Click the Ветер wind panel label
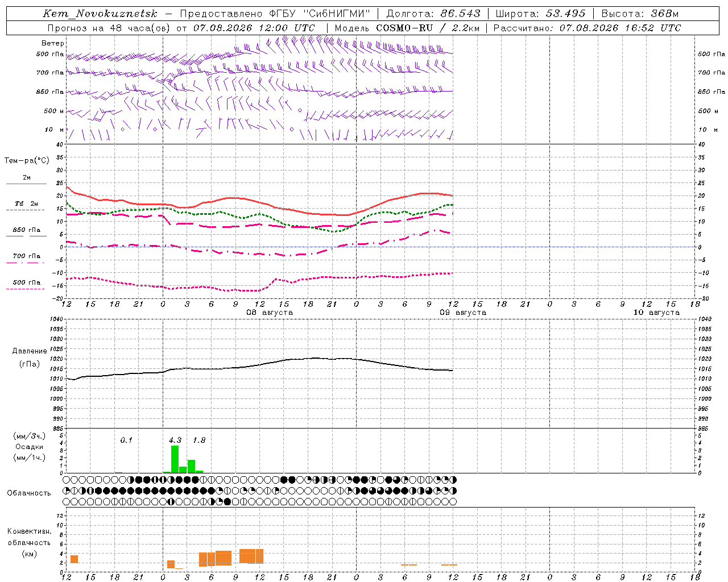Image resolution: width=728 pixels, height=582 pixels. (53, 43)
